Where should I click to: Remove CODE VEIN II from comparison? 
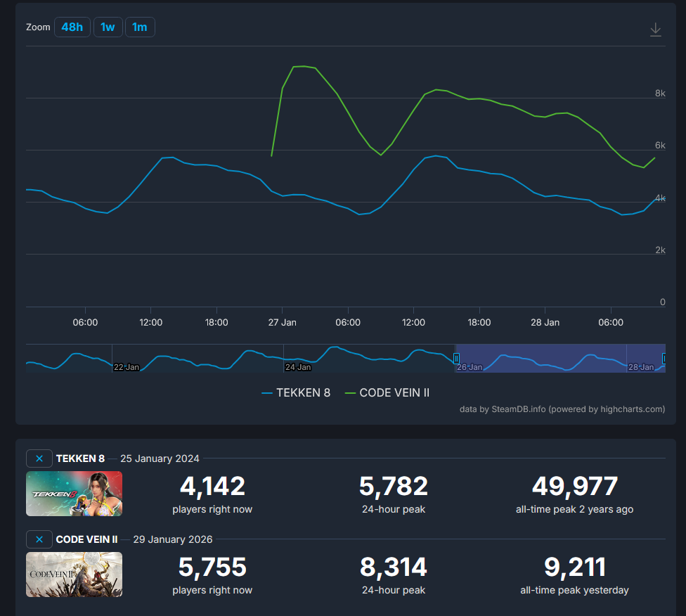39,539
